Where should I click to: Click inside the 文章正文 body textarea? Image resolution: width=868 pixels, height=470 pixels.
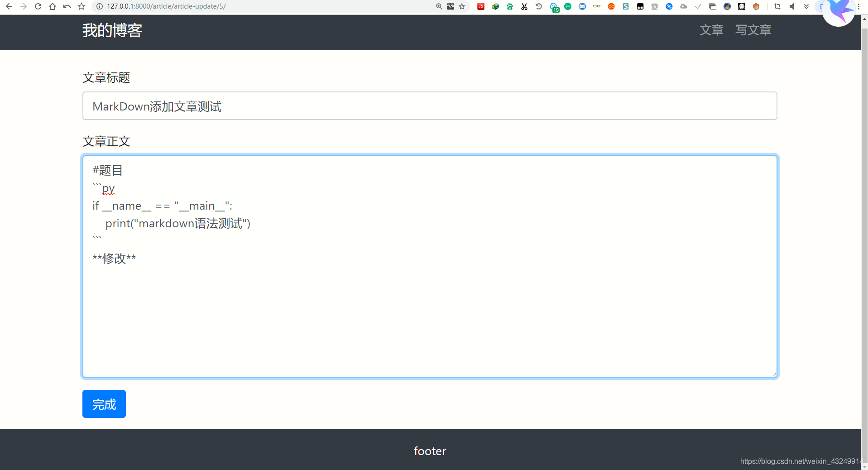430,266
